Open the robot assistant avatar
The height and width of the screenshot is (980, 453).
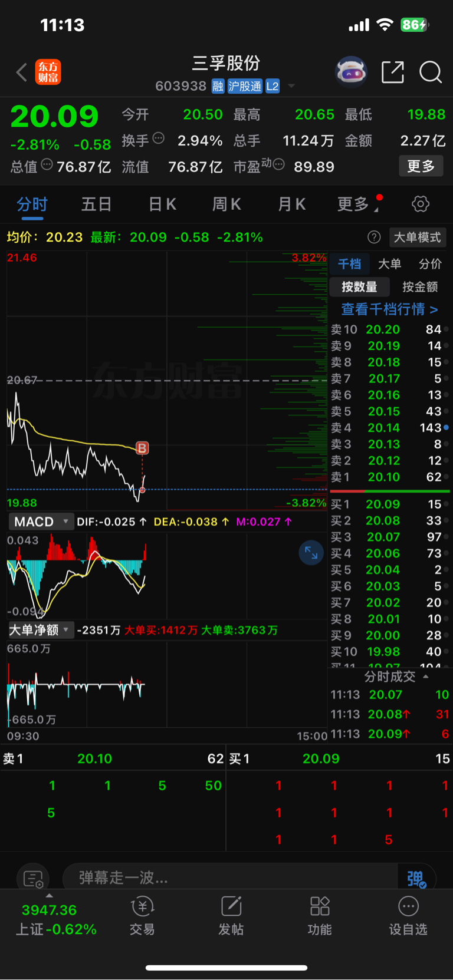(351, 72)
